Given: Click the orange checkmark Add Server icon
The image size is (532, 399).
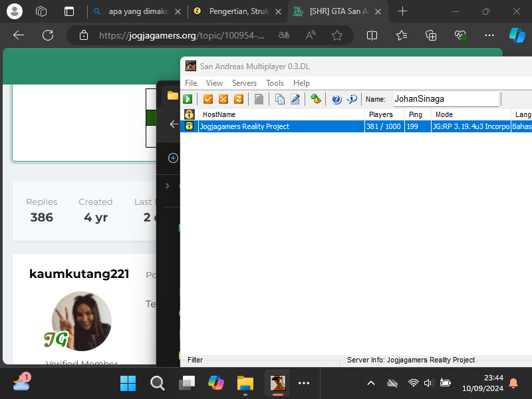Looking at the screenshot, I should pos(208,99).
